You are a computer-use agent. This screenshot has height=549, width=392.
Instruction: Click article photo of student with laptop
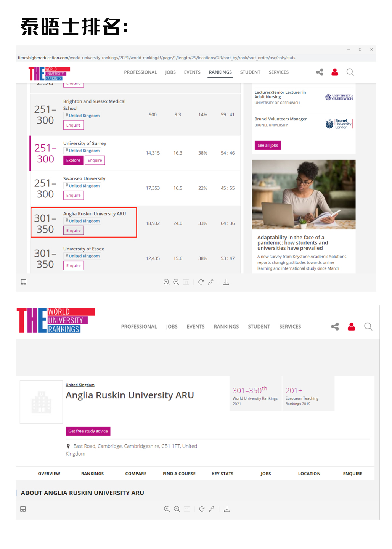(304, 194)
